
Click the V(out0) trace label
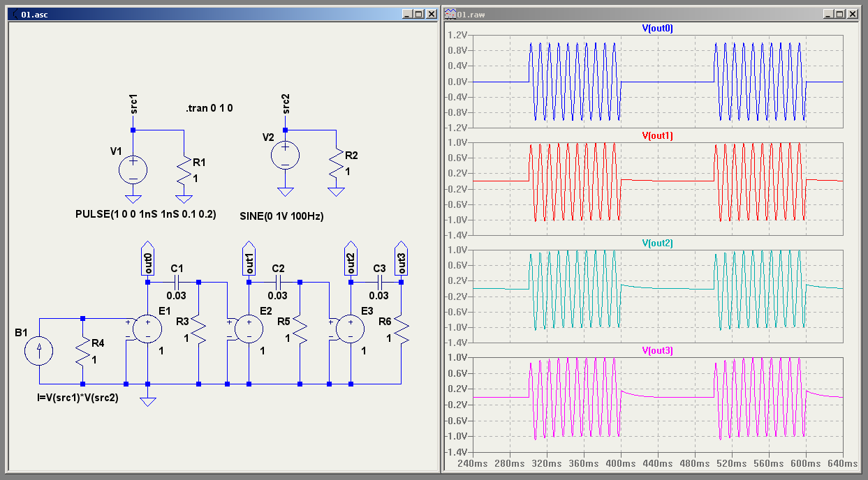click(x=656, y=29)
